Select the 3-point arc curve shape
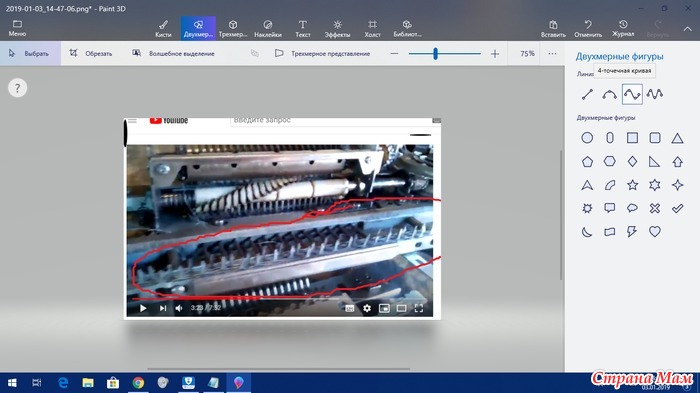700x393 pixels. click(609, 94)
